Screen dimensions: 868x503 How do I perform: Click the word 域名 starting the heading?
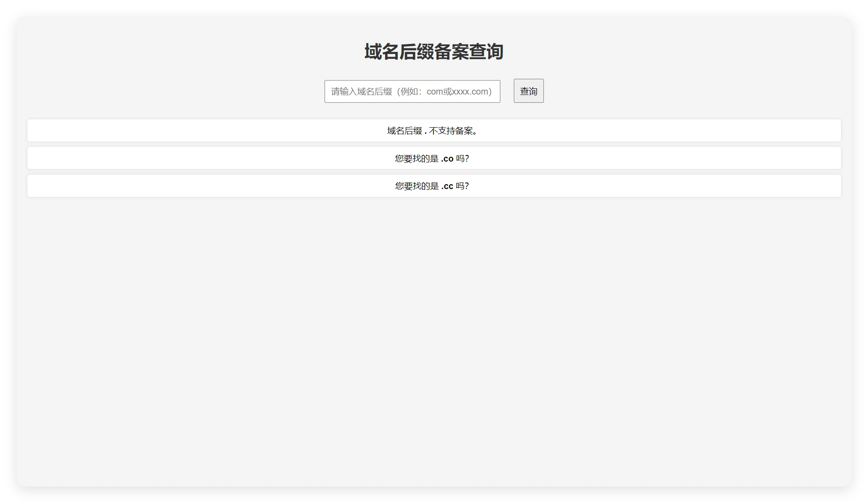pos(381,52)
